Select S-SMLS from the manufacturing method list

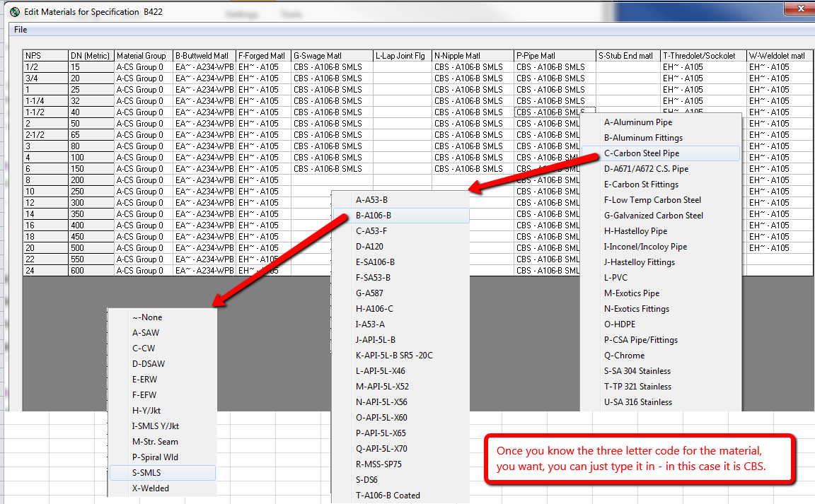[151, 472]
